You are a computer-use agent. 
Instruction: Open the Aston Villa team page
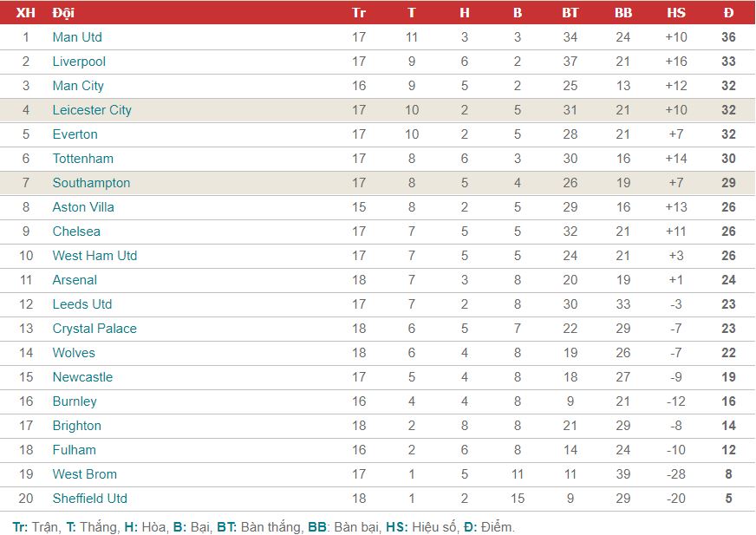point(83,207)
